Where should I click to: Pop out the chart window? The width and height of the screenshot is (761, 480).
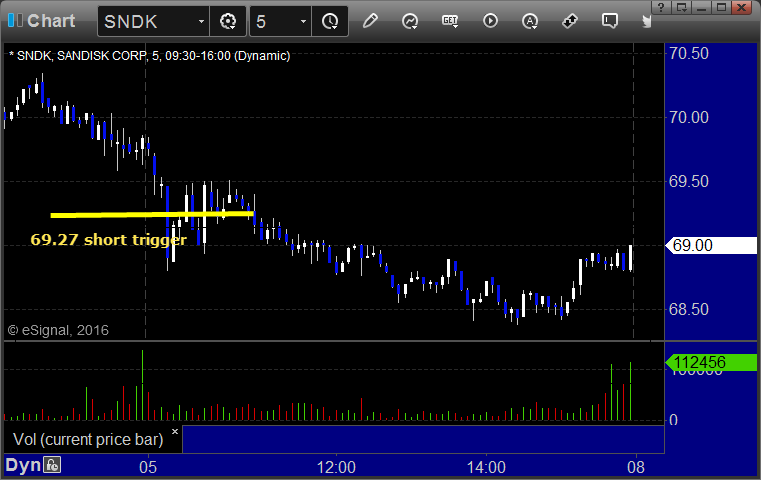point(682,7)
